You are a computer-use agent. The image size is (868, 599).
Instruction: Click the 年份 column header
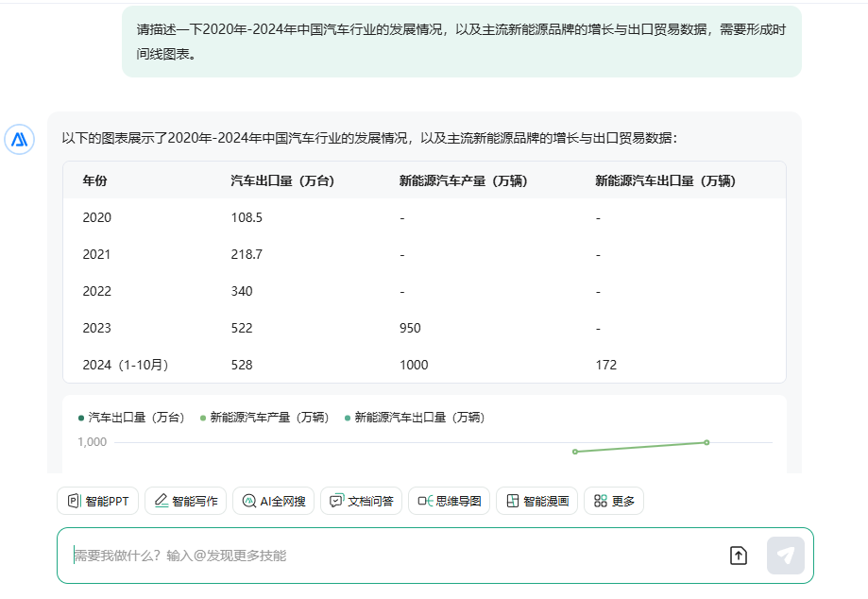tap(94, 181)
